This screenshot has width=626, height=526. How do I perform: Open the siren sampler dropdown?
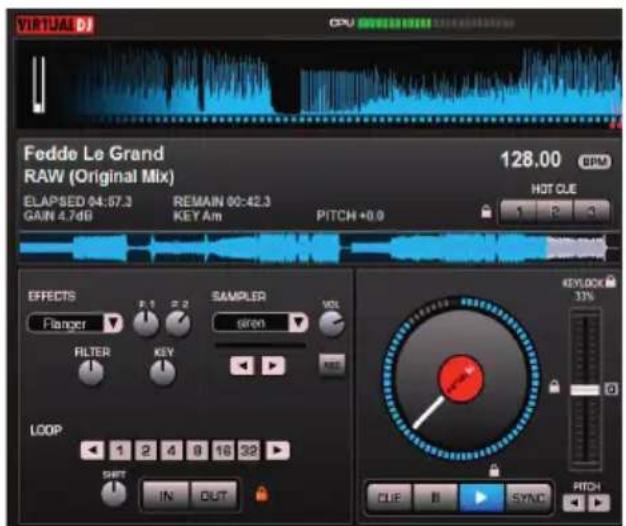point(298,322)
